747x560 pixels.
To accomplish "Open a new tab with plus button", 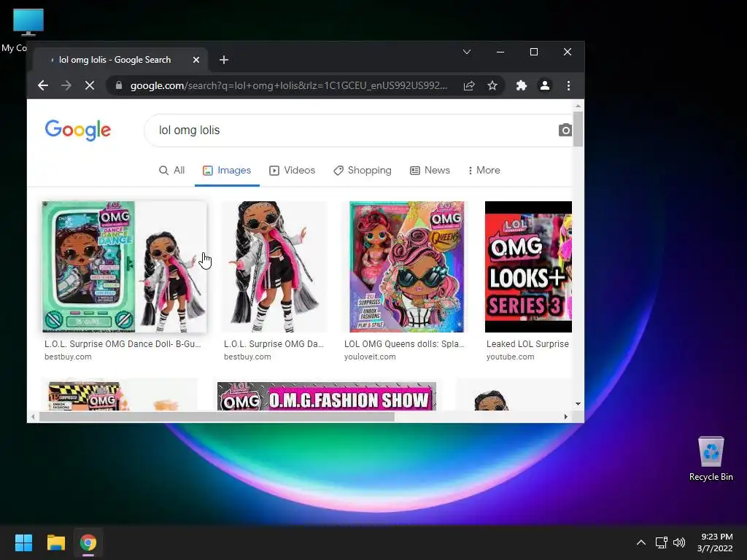I will (224, 60).
